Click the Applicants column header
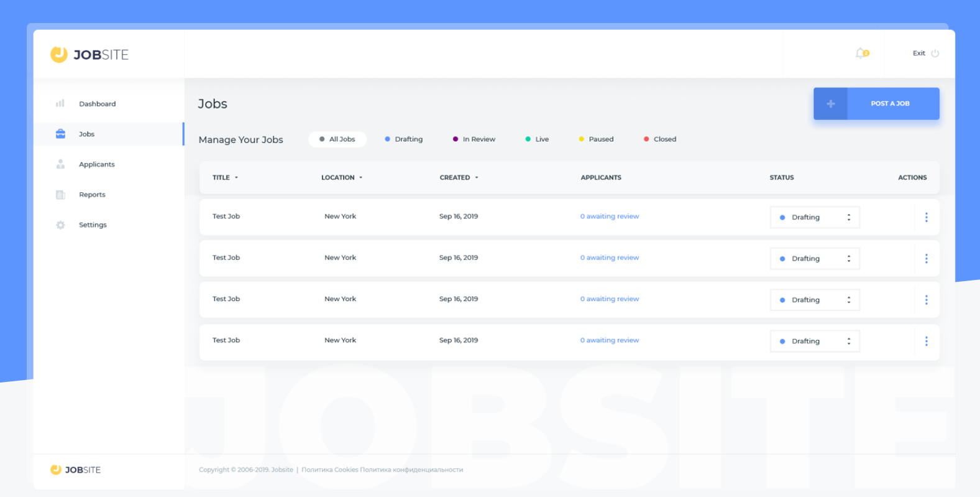Screen dimensions: 980x497 point(601,178)
